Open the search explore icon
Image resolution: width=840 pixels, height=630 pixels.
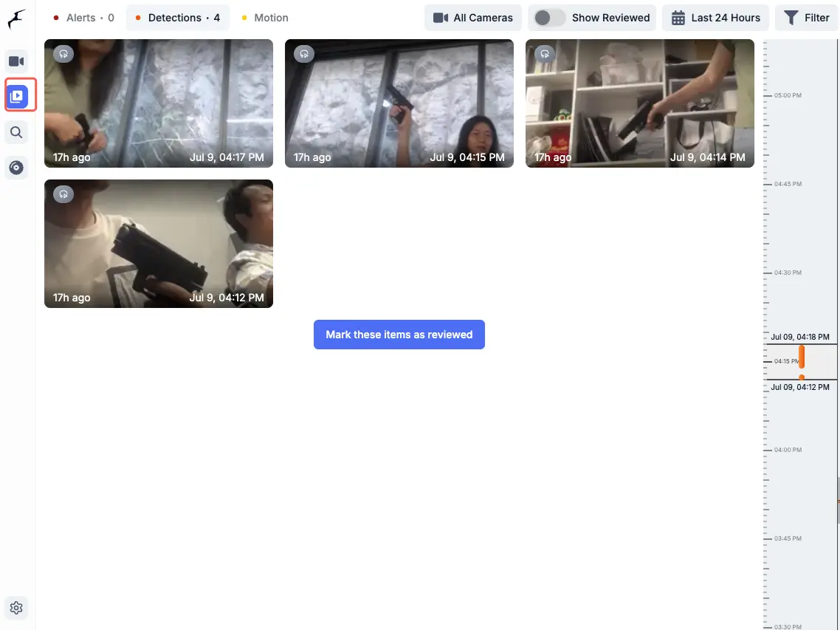16,133
